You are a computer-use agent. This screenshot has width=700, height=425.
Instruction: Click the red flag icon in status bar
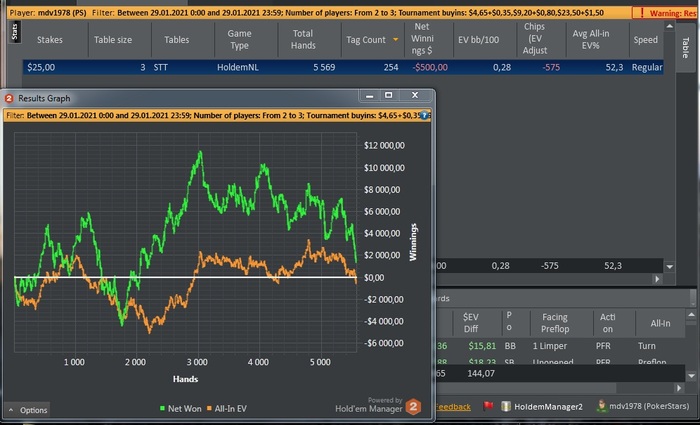point(488,406)
